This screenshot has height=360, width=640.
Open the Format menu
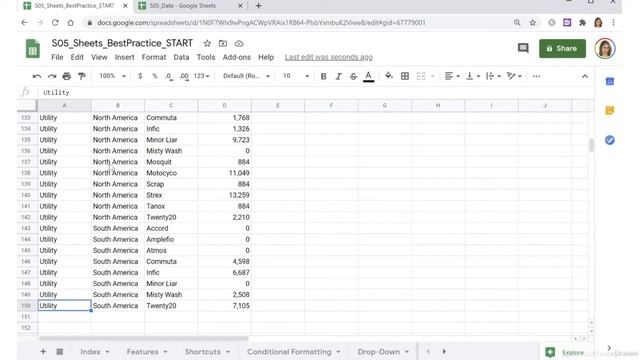(154, 57)
